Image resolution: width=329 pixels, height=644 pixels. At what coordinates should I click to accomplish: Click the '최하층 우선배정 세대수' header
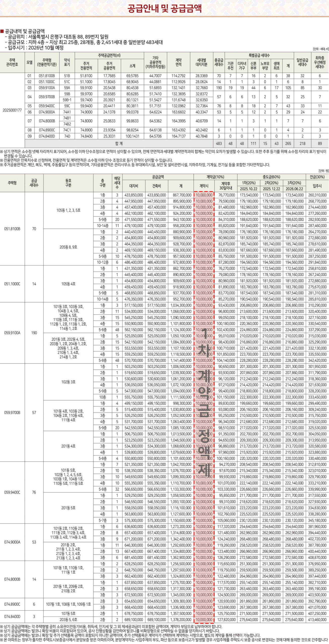tap(320, 62)
